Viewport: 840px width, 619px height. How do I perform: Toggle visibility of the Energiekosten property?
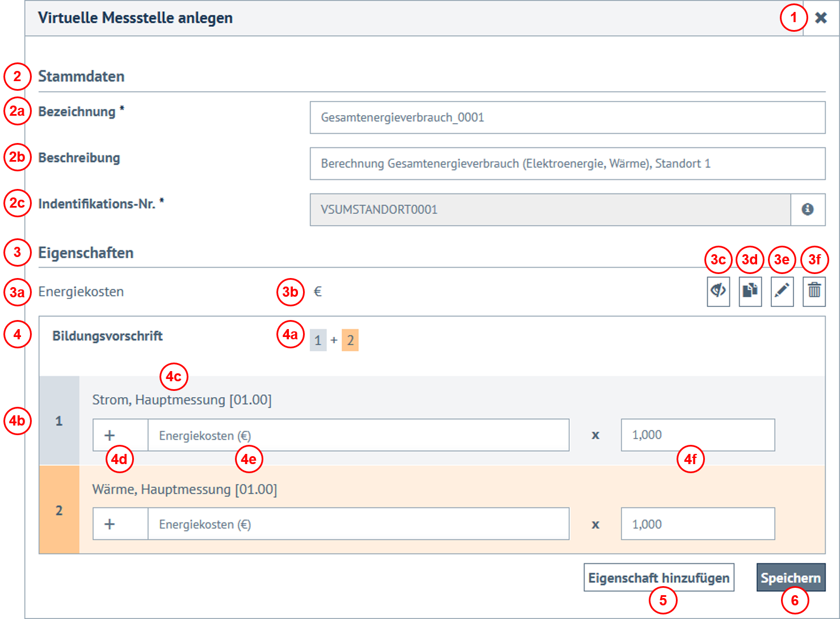coord(718,291)
